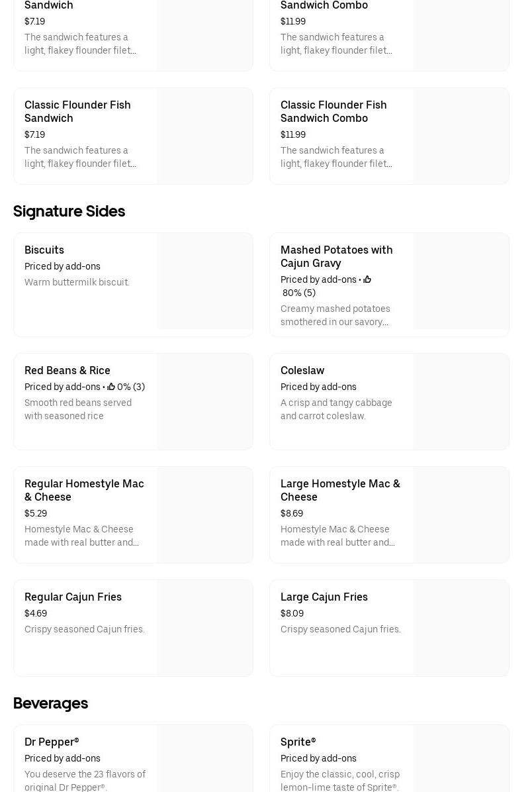This screenshot has height=792, width=532.
Task: Click thumbs-up icon on Red Beans & Rice
Action: [x=111, y=387]
